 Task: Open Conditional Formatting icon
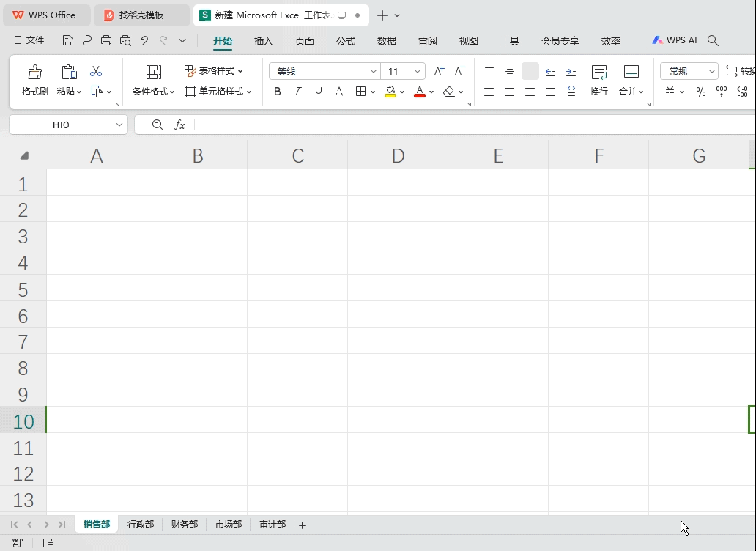coord(153,72)
